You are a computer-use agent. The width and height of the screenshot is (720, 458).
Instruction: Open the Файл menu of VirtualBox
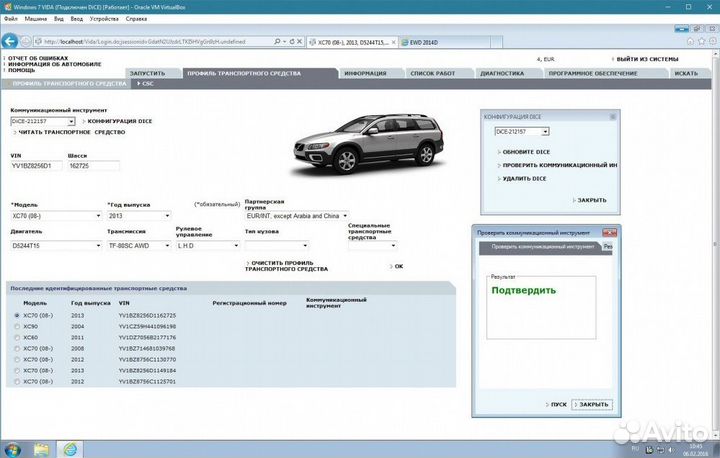(11, 19)
